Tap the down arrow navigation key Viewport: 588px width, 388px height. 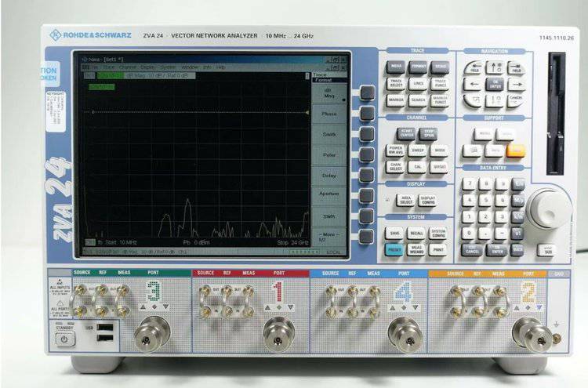point(495,100)
